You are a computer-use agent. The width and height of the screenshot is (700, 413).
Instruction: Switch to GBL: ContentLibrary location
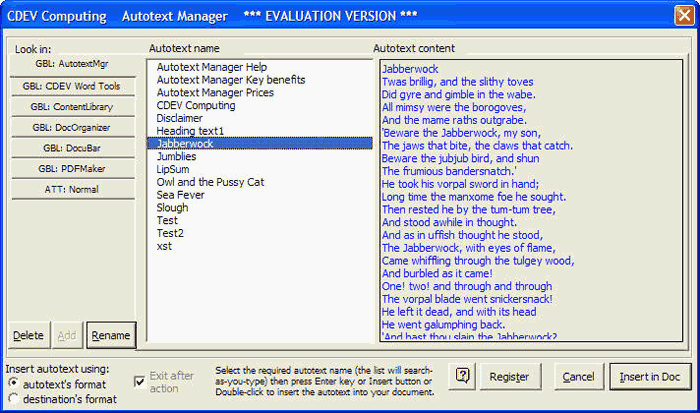point(72,107)
